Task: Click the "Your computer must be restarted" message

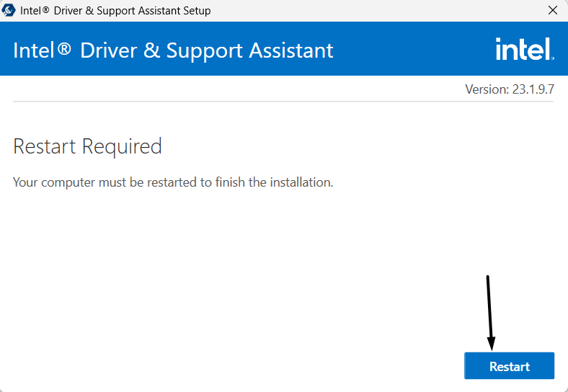Action: pyautogui.click(x=173, y=182)
